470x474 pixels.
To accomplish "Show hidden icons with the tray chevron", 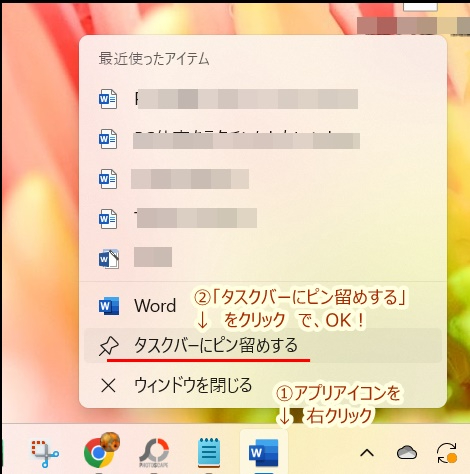I will 367,453.
